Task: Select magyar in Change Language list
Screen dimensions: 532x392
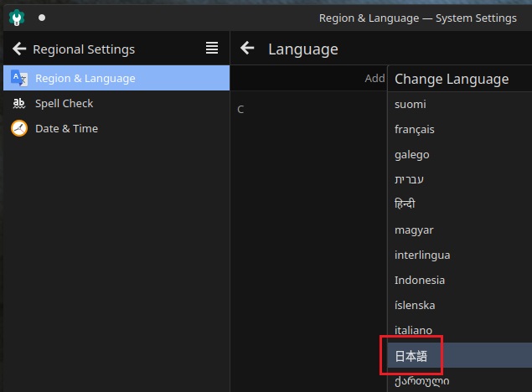Action: point(460,230)
